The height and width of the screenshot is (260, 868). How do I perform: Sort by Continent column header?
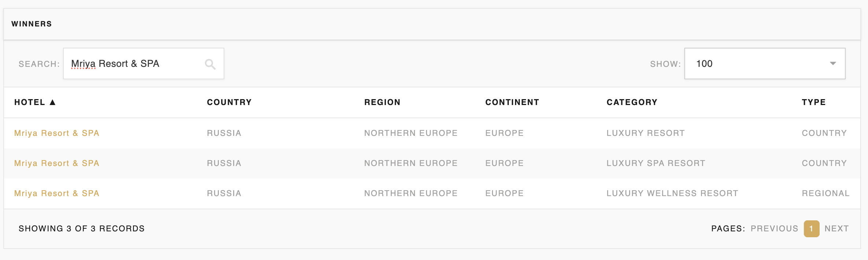click(512, 102)
